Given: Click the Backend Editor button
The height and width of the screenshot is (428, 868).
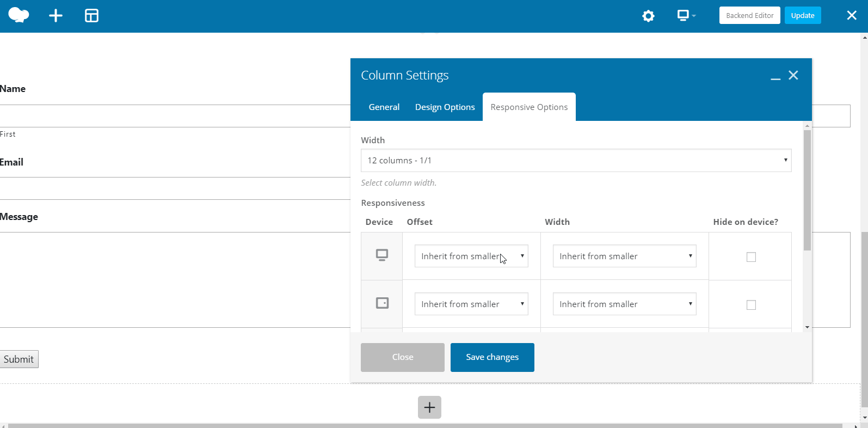Looking at the screenshot, I should (x=749, y=15).
